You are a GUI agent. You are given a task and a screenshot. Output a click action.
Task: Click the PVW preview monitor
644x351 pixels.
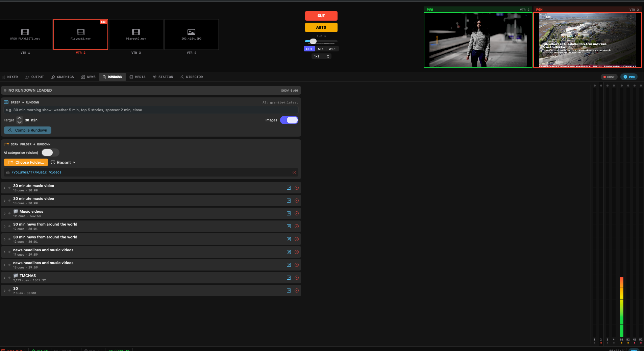[478, 40]
